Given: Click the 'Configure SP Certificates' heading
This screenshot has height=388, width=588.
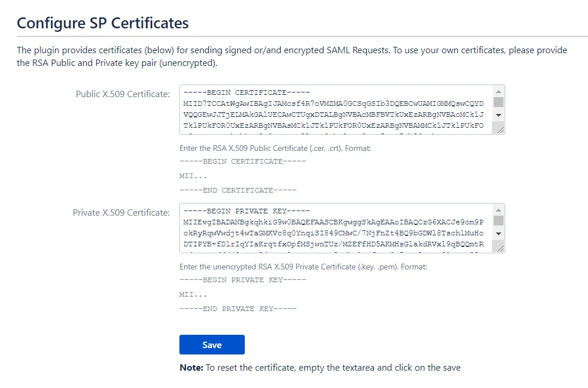Looking at the screenshot, I should (102, 23).
